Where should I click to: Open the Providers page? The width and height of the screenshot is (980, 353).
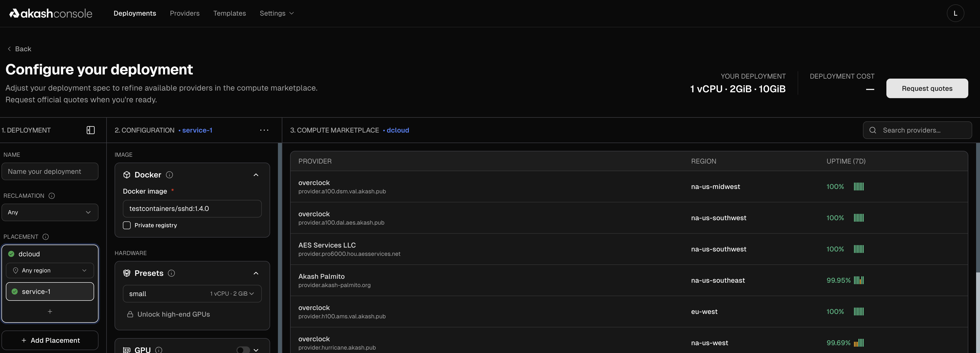[x=185, y=13]
